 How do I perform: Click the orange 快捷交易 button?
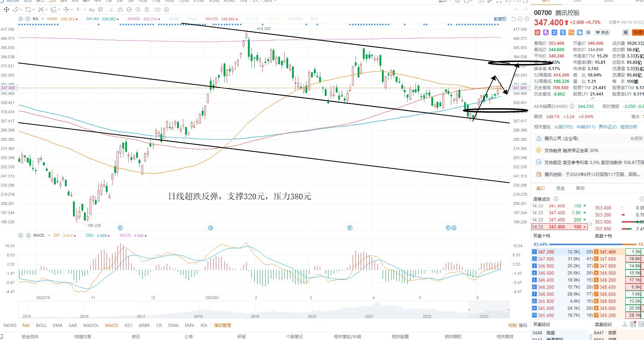click(638, 32)
